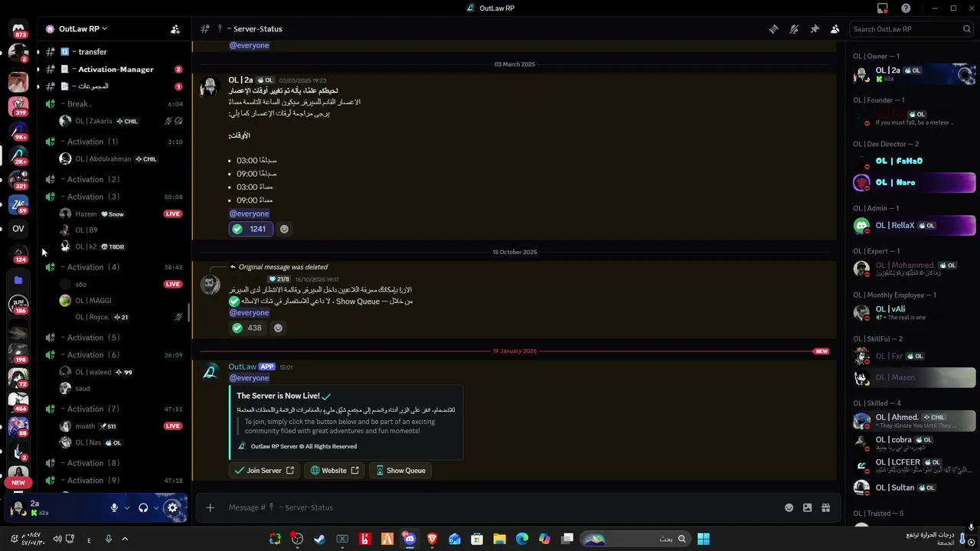Click the Search OutLaw RP field

911,29
